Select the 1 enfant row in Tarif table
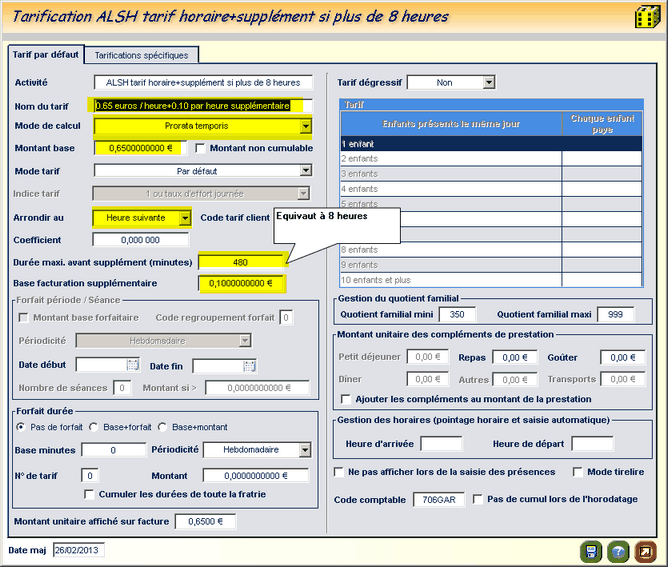Screen dimensions: 668x567 point(450,144)
